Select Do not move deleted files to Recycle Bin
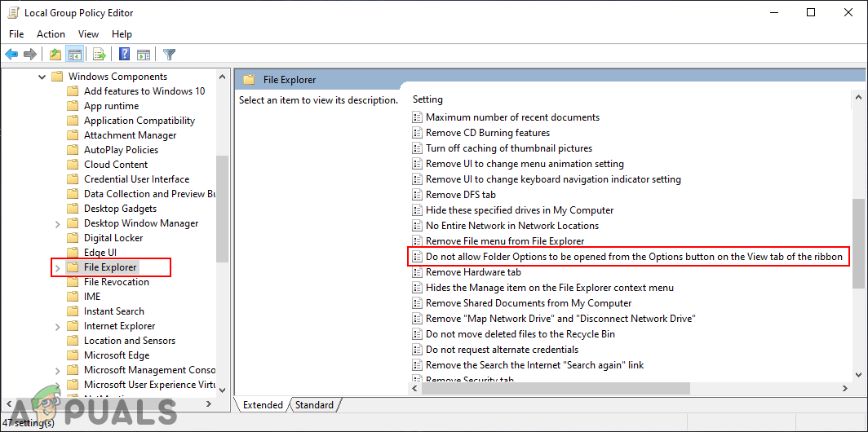Screen dimensions: 868x432 [520, 334]
